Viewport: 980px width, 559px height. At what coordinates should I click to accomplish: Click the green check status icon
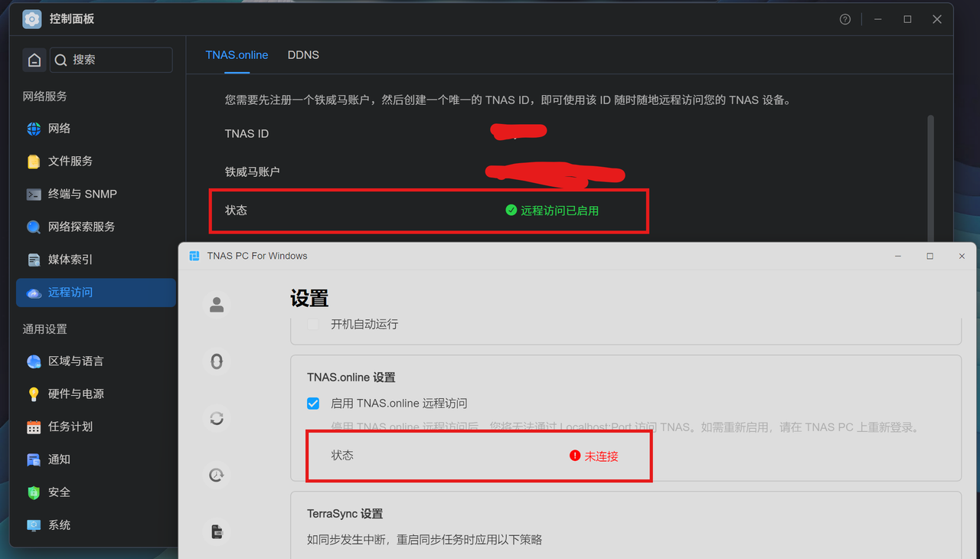(x=511, y=210)
